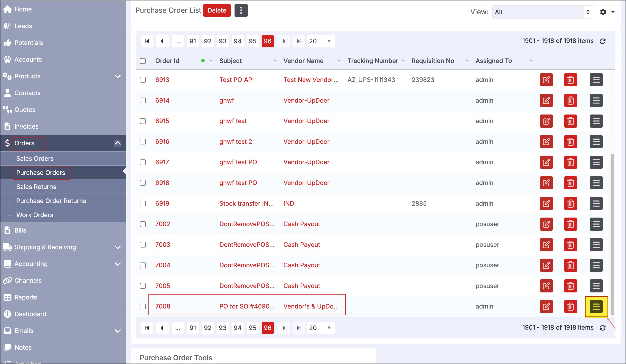Click the edit icon for order 6913

click(546, 80)
